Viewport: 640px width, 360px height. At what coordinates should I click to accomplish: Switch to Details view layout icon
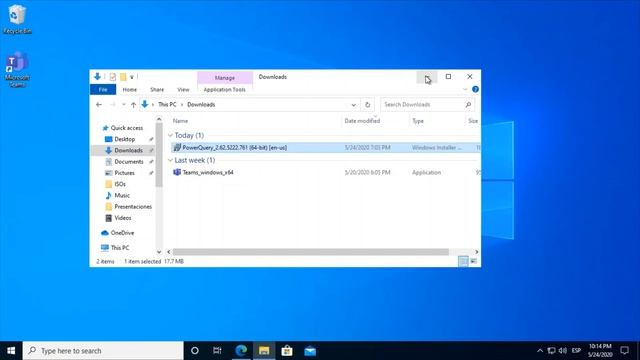coord(463,261)
